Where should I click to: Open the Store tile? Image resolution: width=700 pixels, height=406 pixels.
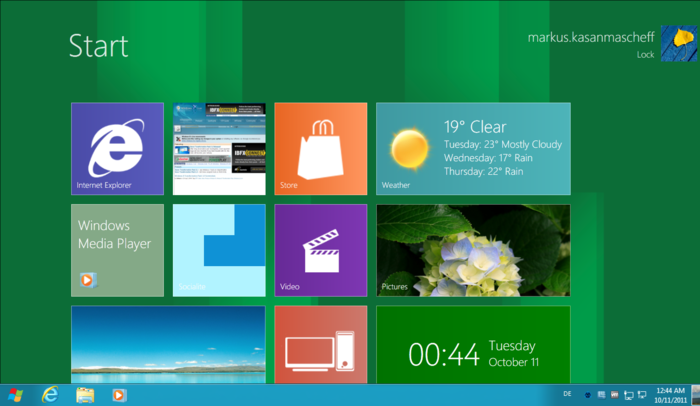coord(320,149)
